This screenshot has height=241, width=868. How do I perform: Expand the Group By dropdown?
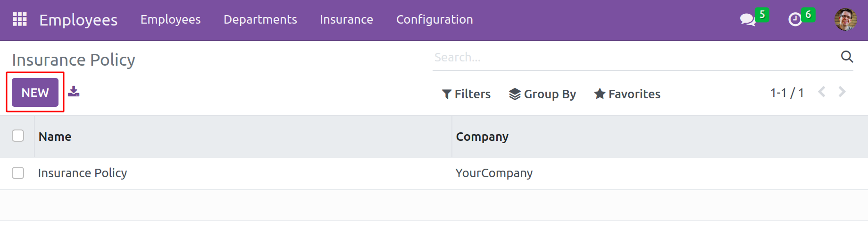[542, 94]
